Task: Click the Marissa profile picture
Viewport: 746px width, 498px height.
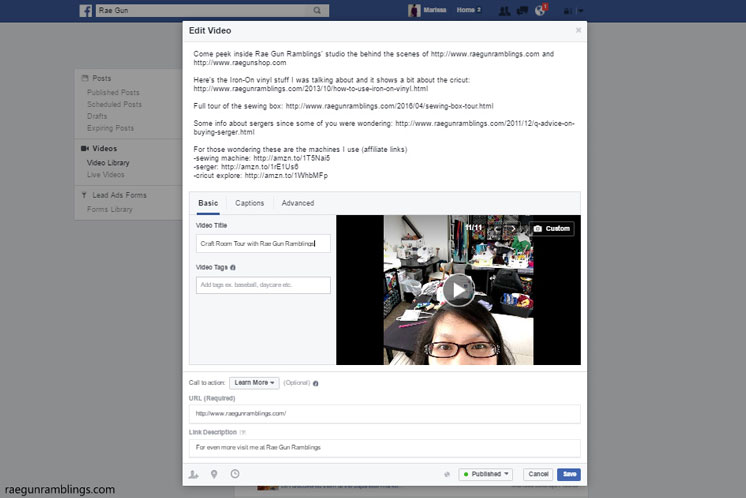Action: (x=414, y=10)
